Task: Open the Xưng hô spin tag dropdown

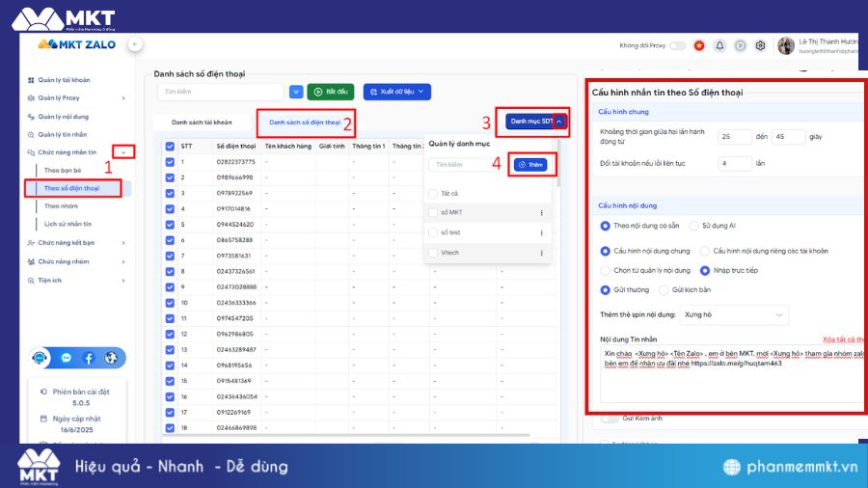Action: (x=734, y=314)
